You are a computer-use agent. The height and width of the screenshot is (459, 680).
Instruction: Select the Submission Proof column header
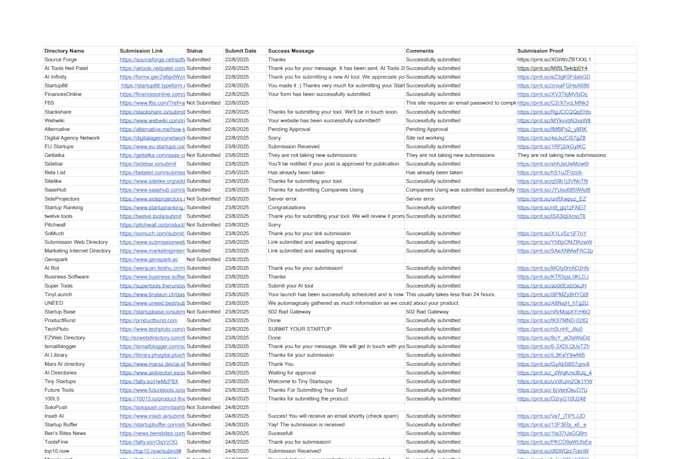540,51
